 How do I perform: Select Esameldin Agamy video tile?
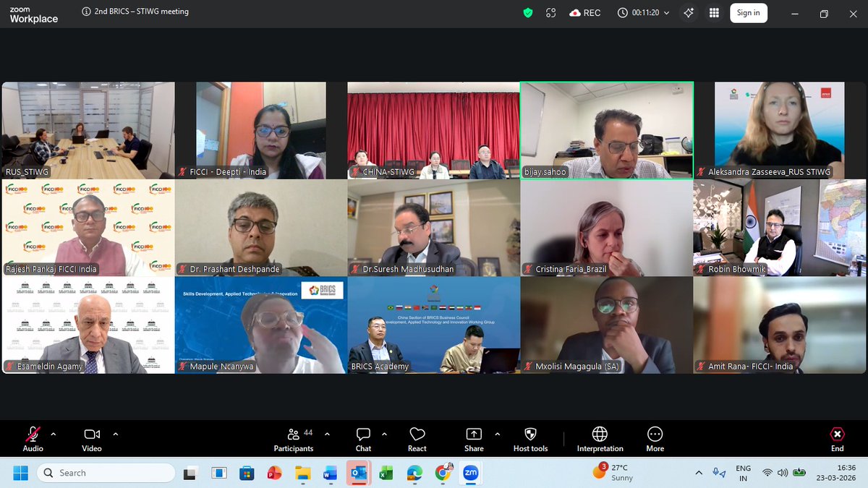coord(88,325)
